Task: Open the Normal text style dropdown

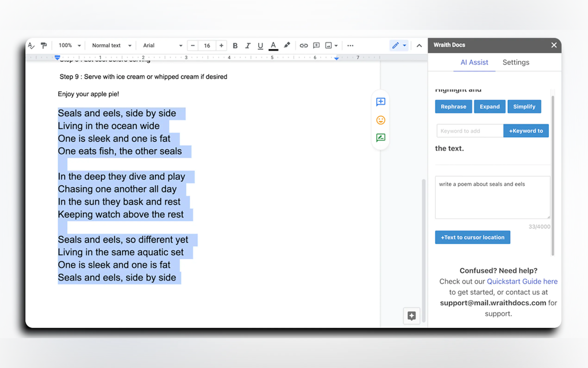Action: click(x=112, y=45)
